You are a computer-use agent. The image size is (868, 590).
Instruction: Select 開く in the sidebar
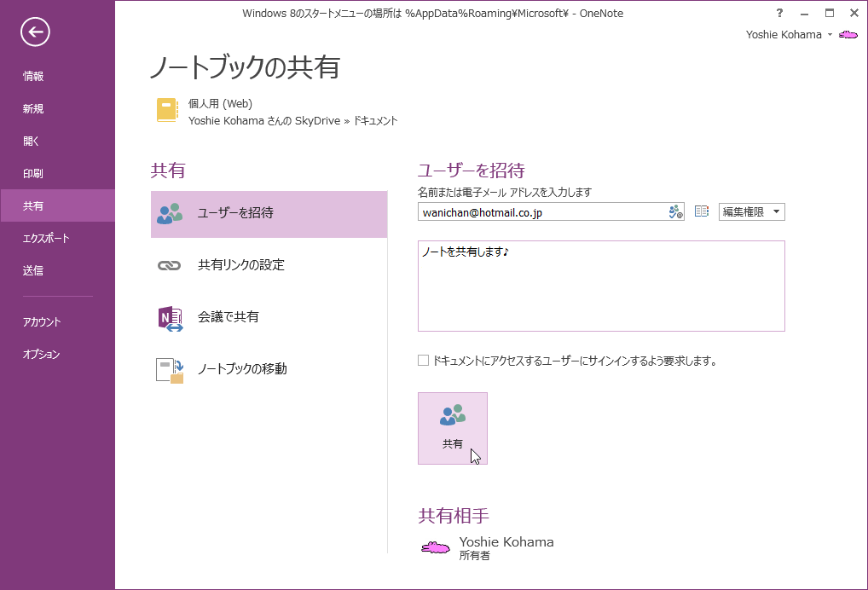click(x=58, y=142)
